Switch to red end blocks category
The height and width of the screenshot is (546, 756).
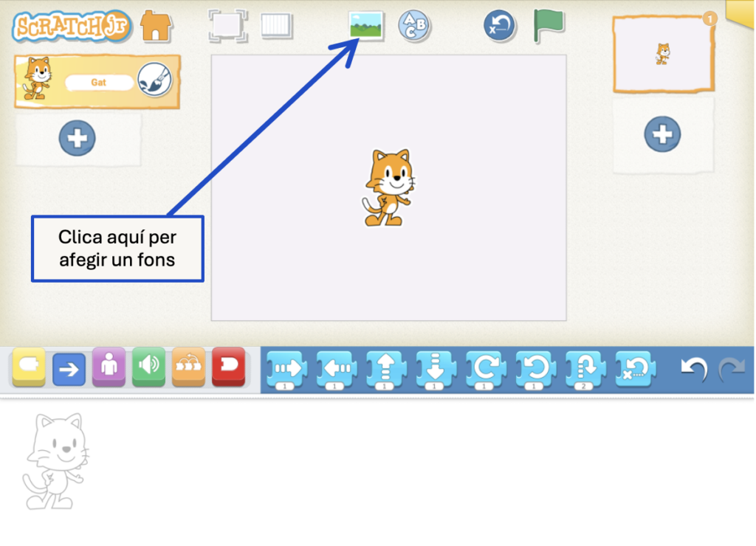pyautogui.click(x=228, y=367)
